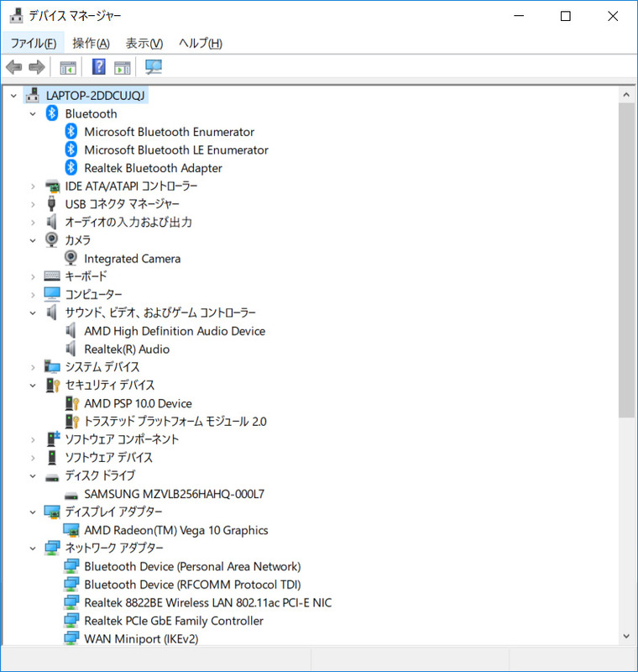Click the セキュリティ デバイス key icon
The image size is (638, 672).
point(52,385)
